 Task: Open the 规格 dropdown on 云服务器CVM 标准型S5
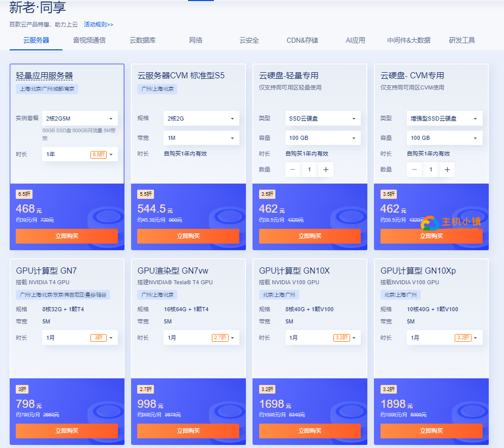[201, 118]
